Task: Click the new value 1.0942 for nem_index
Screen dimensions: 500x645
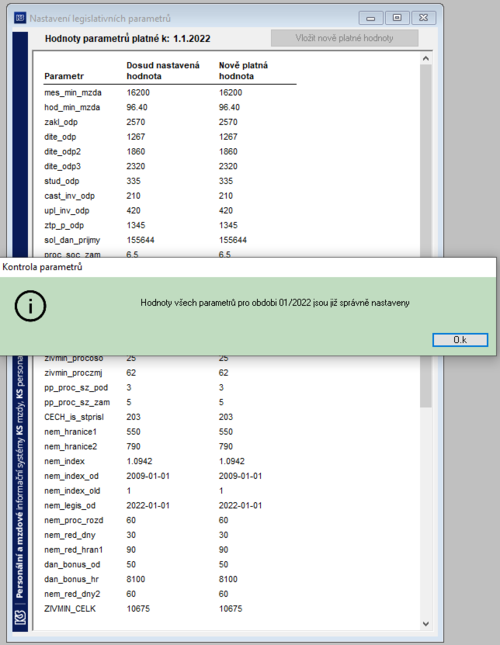Action: (231, 462)
